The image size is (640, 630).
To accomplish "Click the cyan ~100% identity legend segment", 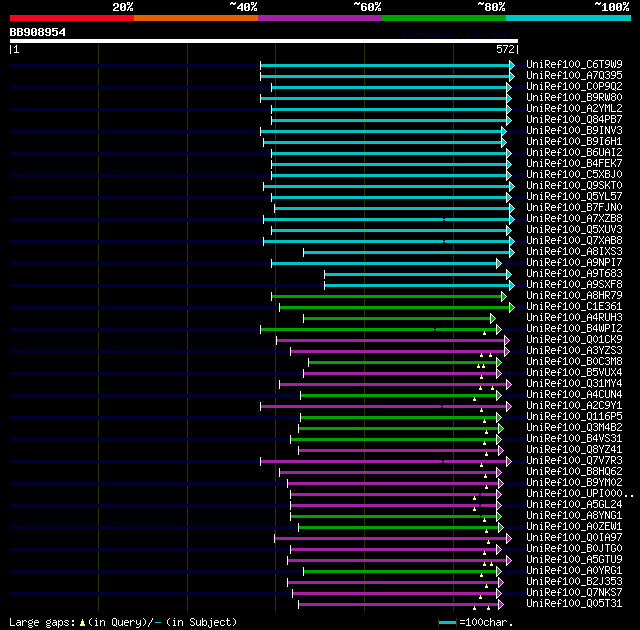I will (569, 18).
